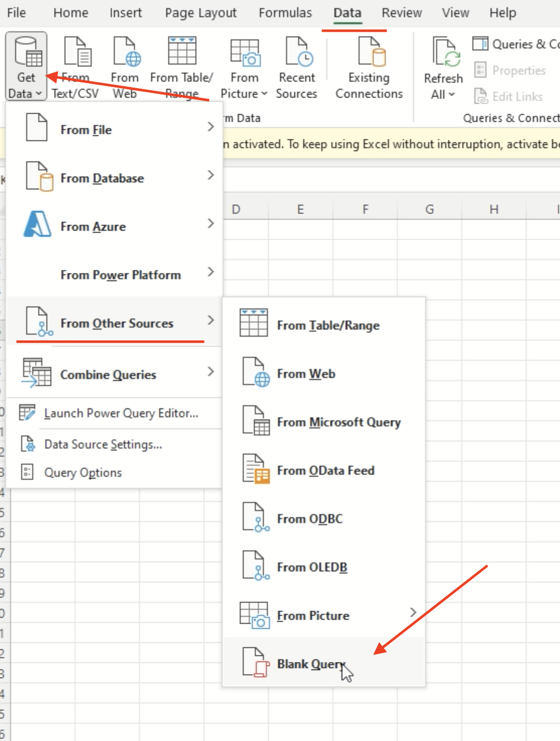Click Query Options in the menu

pos(83,472)
